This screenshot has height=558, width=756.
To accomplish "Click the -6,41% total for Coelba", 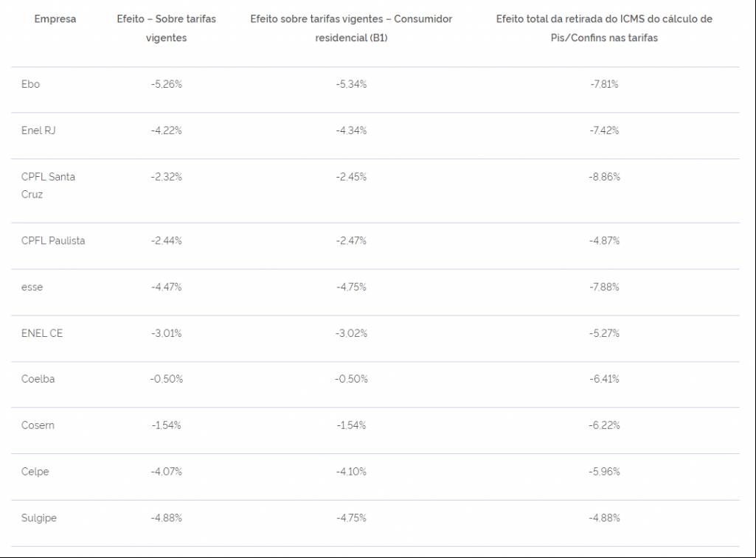I will (x=604, y=379).
